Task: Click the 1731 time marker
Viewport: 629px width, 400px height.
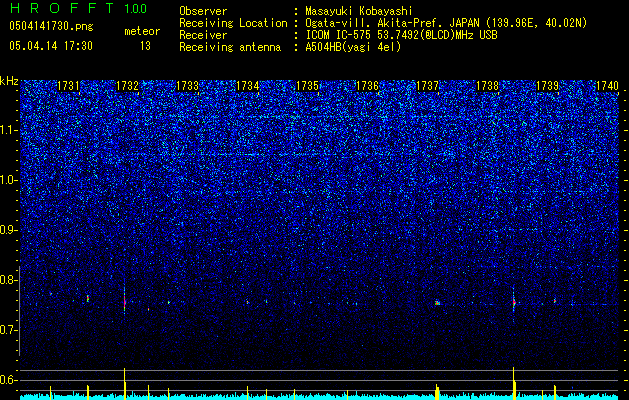Action: point(68,86)
